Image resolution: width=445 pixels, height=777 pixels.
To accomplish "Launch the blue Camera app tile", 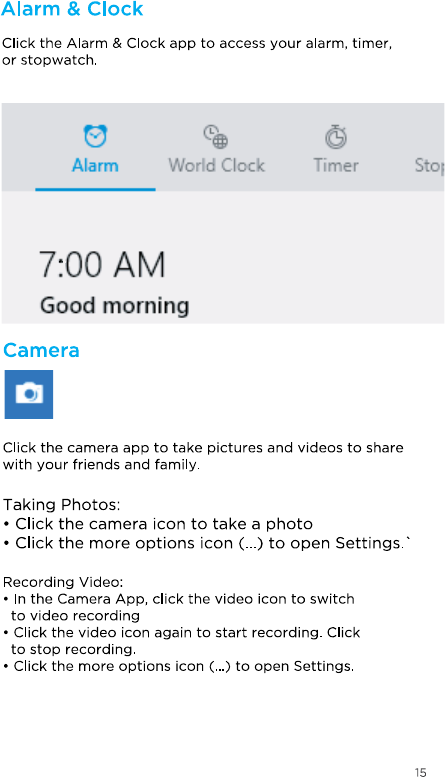I will (29, 394).
